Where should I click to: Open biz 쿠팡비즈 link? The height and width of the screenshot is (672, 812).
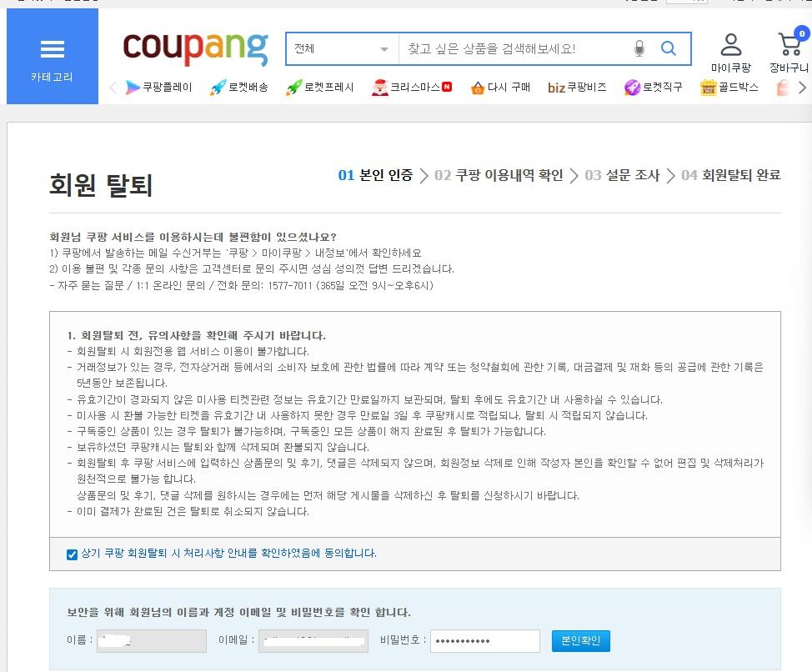click(x=577, y=87)
